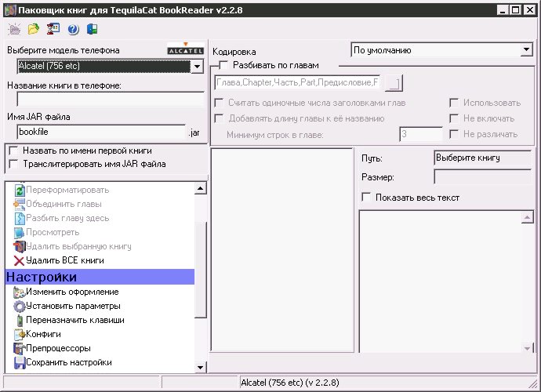Viewport: 541px width, 392px height.
Task: Click the Разбить главу здесь icon
Action: click(x=20, y=219)
